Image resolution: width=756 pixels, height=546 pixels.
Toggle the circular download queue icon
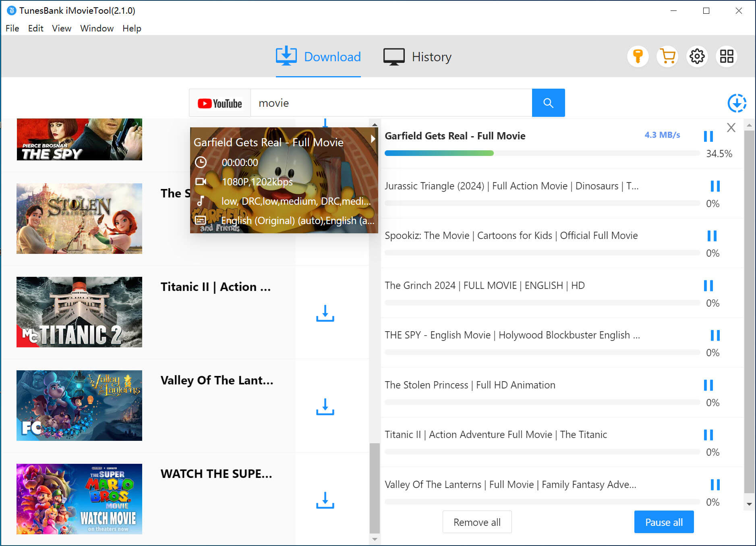coord(737,103)
